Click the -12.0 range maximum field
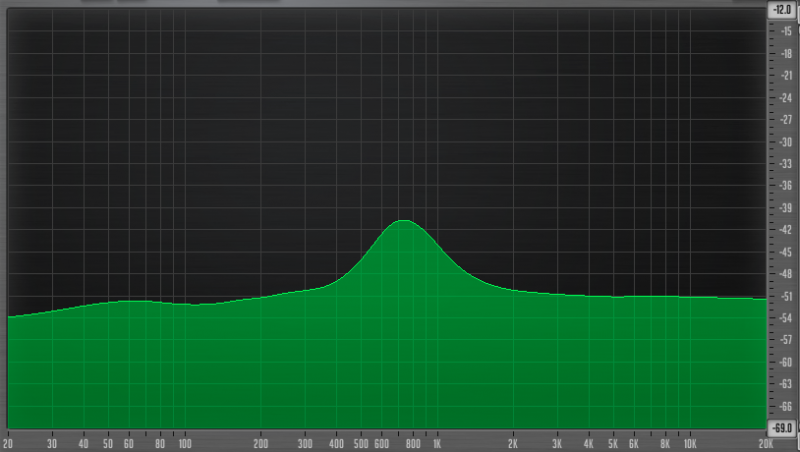The width and height of the screenshot is (800, 452). (782, 9)
